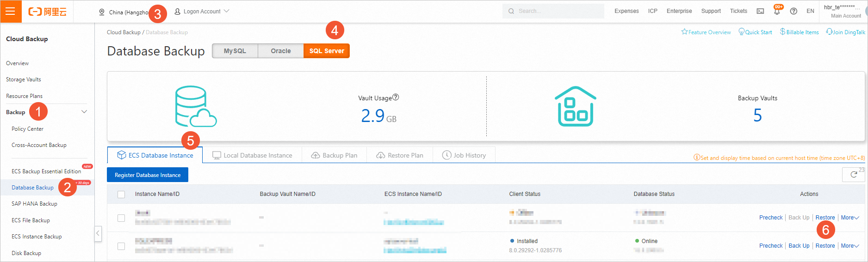
Task: Collapse the Backup section chevron
Action: click(84, 112)
